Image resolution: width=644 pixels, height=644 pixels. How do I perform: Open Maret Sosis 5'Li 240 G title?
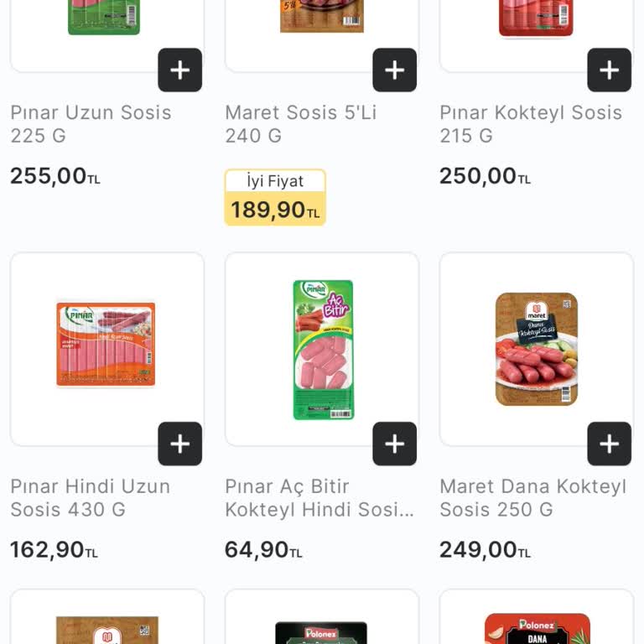coord(300,124)
